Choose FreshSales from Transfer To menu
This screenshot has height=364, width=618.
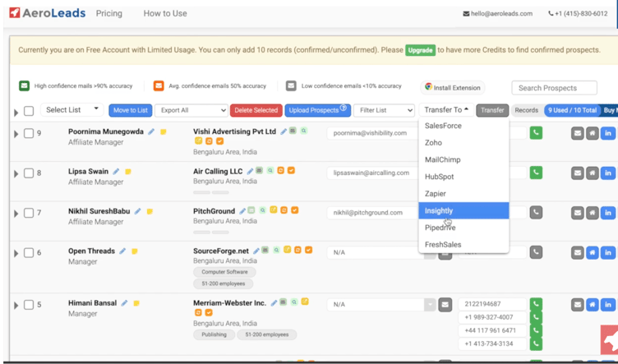pos(463,245)
